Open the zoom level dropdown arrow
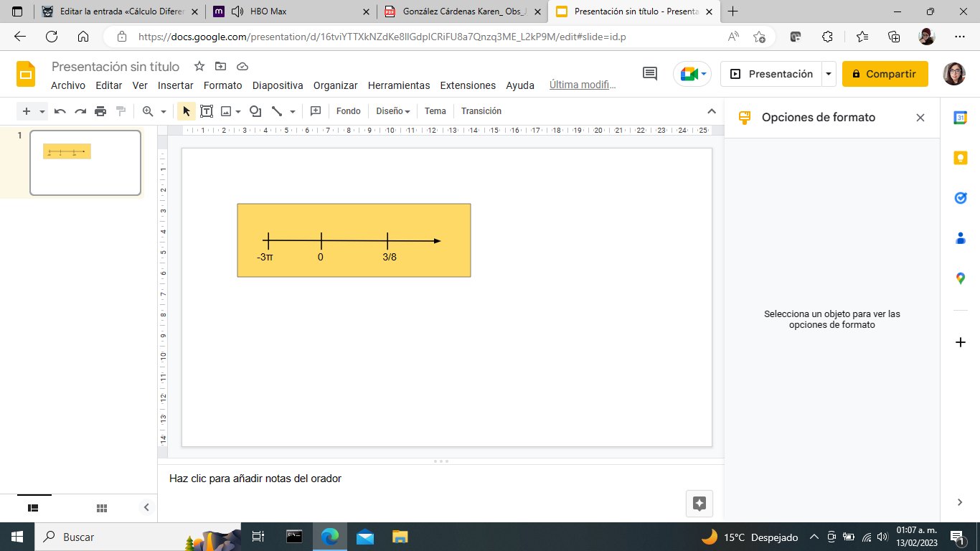The width and height of the screenshot is (980, 551). pyautogui.click(x=164, y=111)
